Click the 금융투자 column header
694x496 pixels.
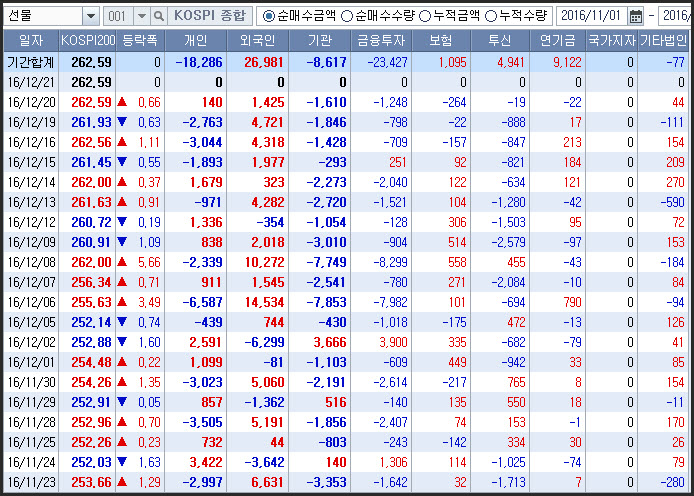click(381, 41)
